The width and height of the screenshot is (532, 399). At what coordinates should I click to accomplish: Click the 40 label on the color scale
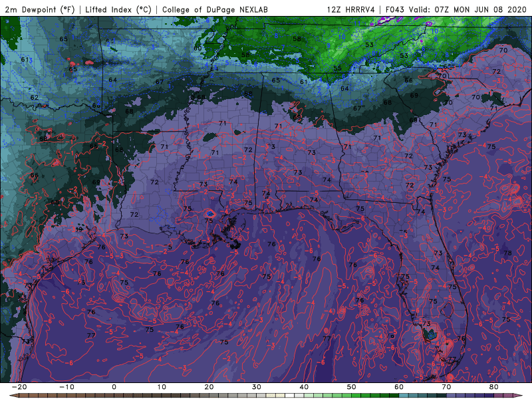(304, 387)
